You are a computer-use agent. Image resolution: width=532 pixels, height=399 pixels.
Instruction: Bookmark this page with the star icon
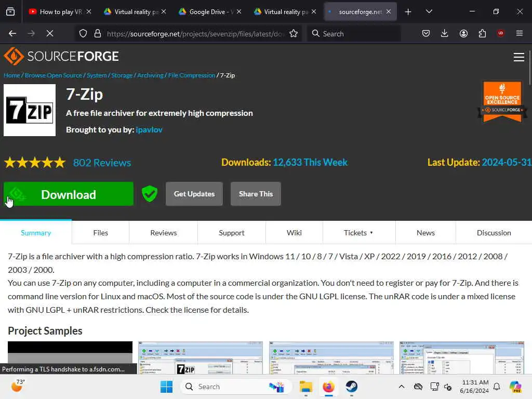294,34
